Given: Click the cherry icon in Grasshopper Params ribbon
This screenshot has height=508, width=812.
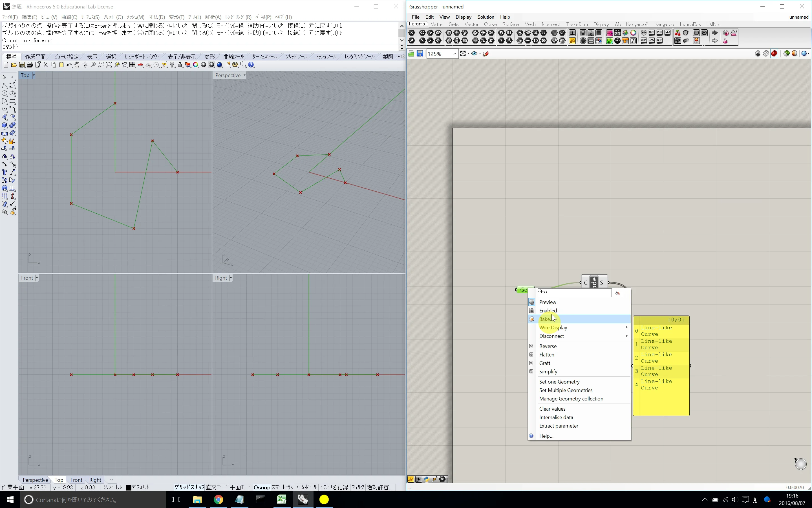Looking at the screenshot, I should 678,32.
